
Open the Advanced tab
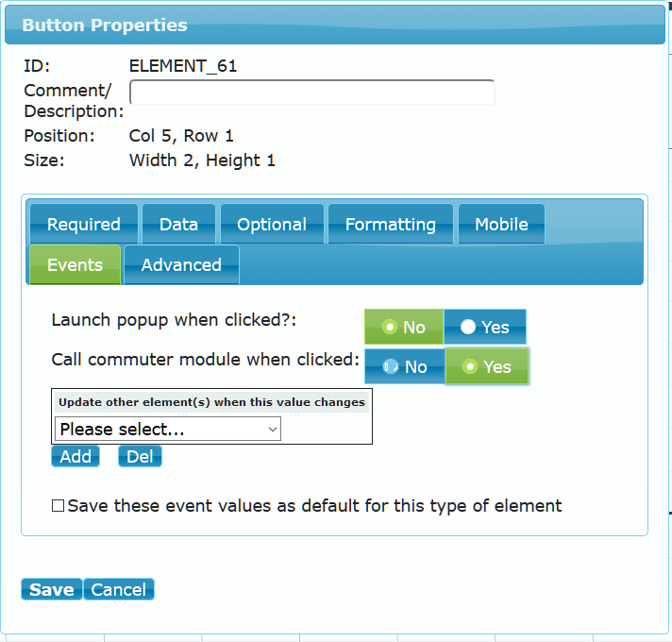tap(181, 264)
